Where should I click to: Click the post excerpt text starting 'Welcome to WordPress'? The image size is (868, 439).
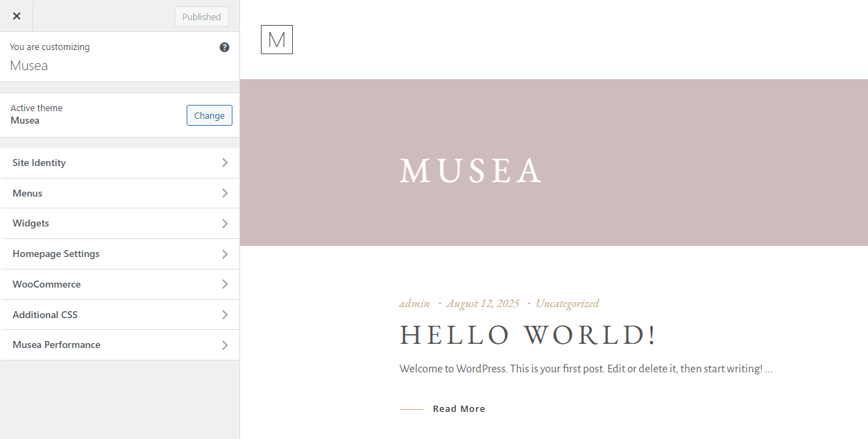[x=586, y=369]
